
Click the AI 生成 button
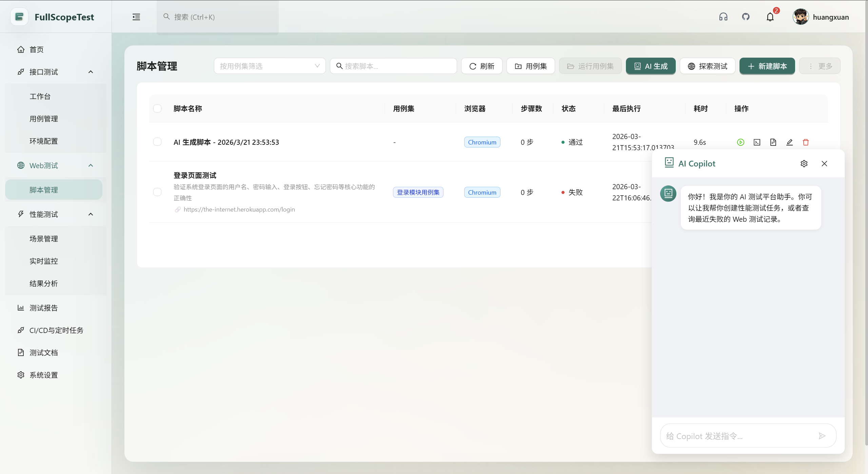[651, 66]
